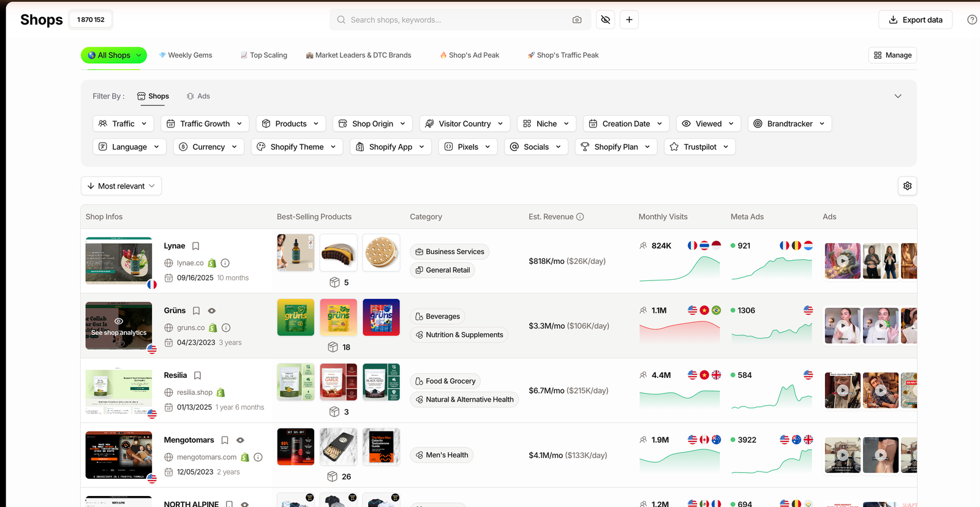Bookmark the Grüns shop

click(196, 311)
